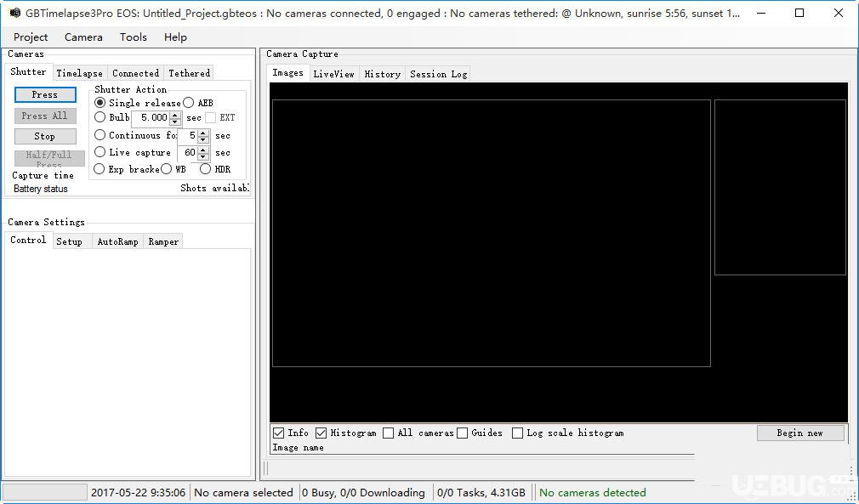Viewport: 859px width, 504px height.
Task: Click the date and time status entry
Action: 138,492
